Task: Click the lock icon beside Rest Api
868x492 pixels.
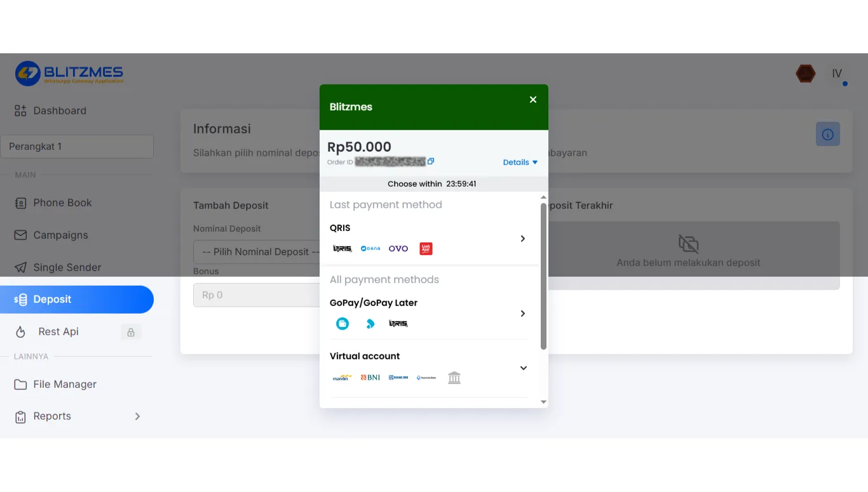Action: click(131, 332)
